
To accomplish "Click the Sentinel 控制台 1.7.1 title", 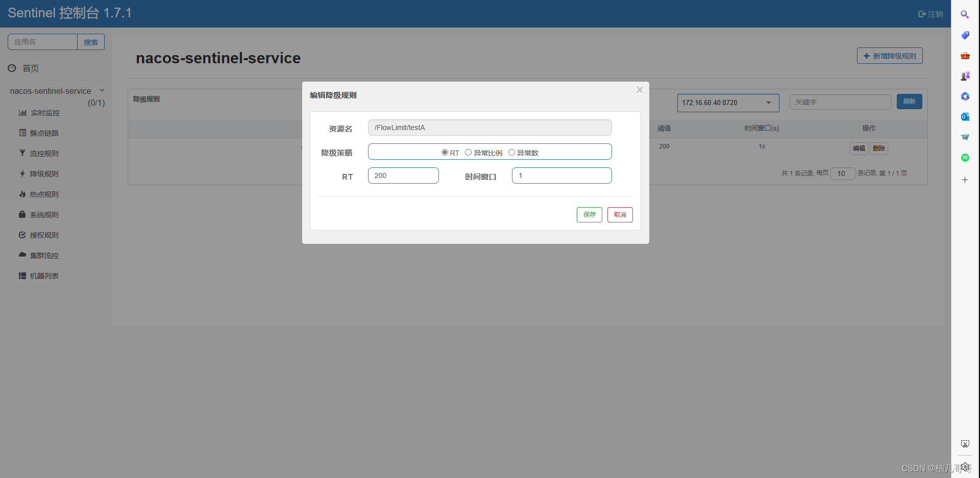I will point(70,13).
